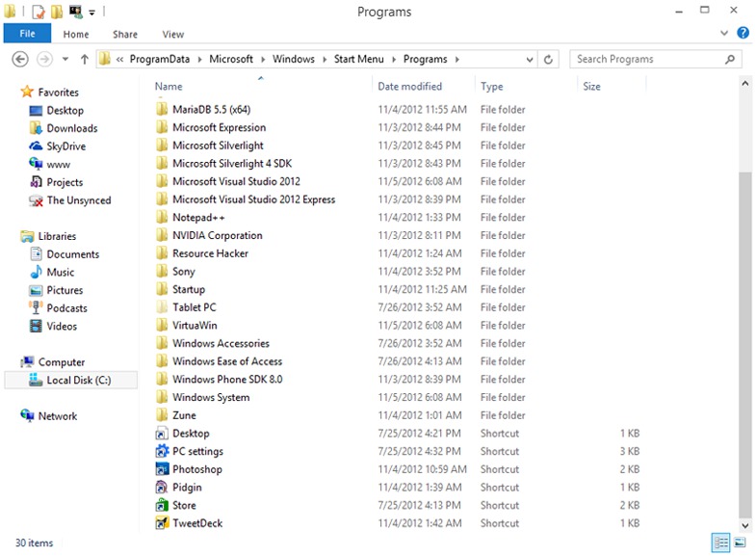Open address bar history dropdown
Viewport: 756px width, 556px height.
[530, 60]
